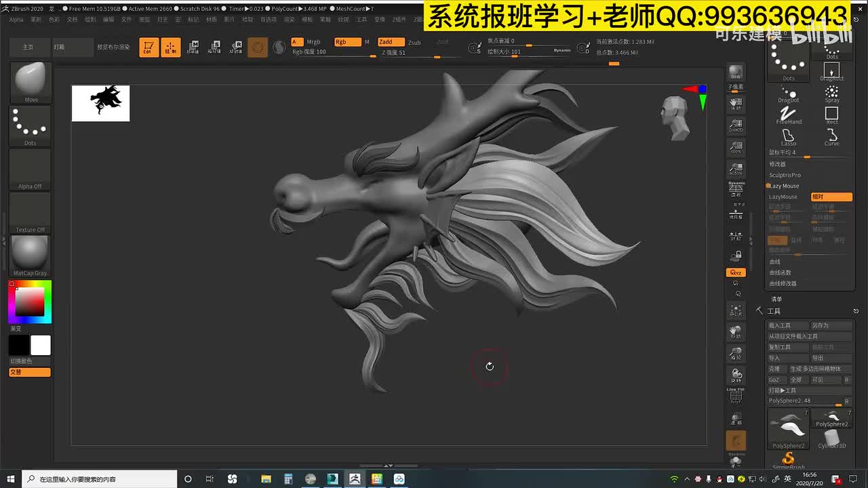
Task: Disable the Rgb paint mode
Action: point(347,42)
